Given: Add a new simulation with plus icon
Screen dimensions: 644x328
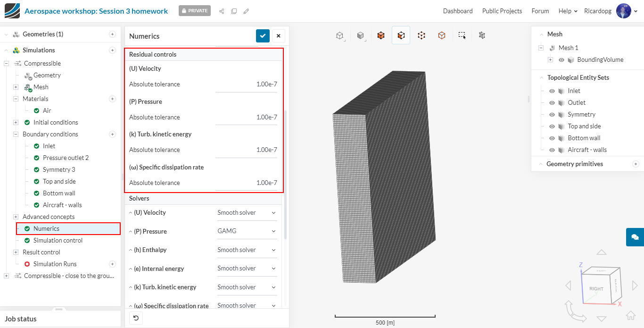Looking at the screenshot, I should tap(112, 50).
